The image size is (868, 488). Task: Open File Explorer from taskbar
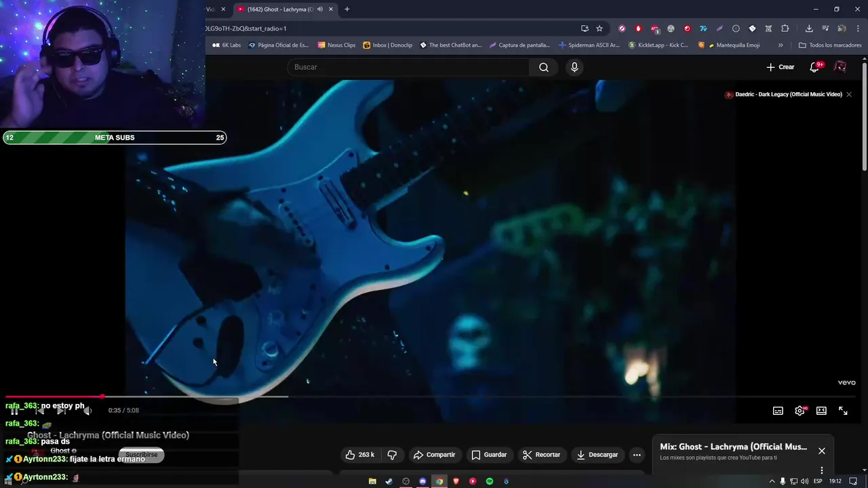click(372, 481)
